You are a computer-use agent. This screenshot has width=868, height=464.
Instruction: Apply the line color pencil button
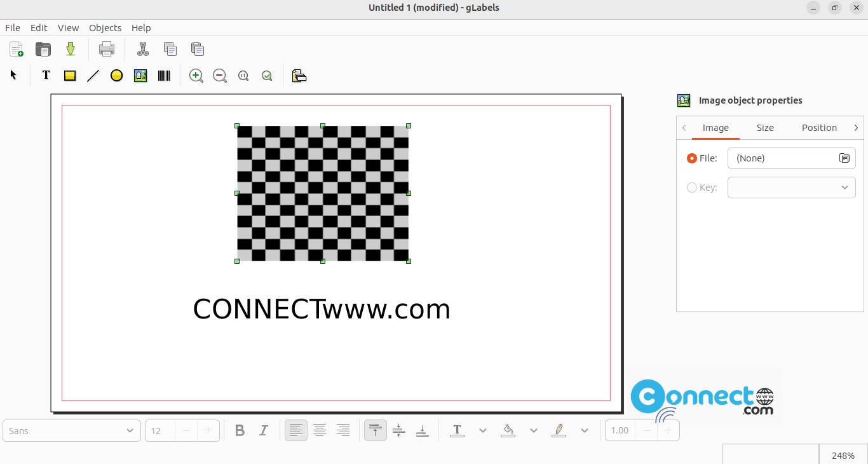tap(559, 430)
